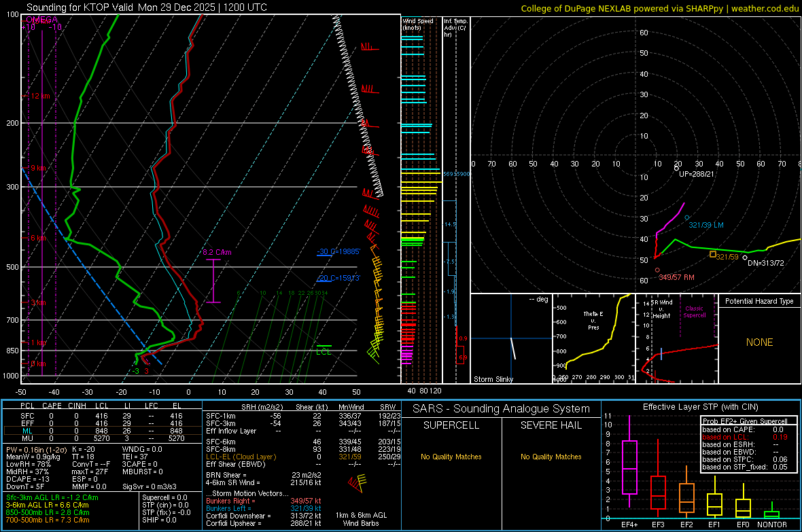
Task: Click the 9 km height marker
Action: coord(38,169)
